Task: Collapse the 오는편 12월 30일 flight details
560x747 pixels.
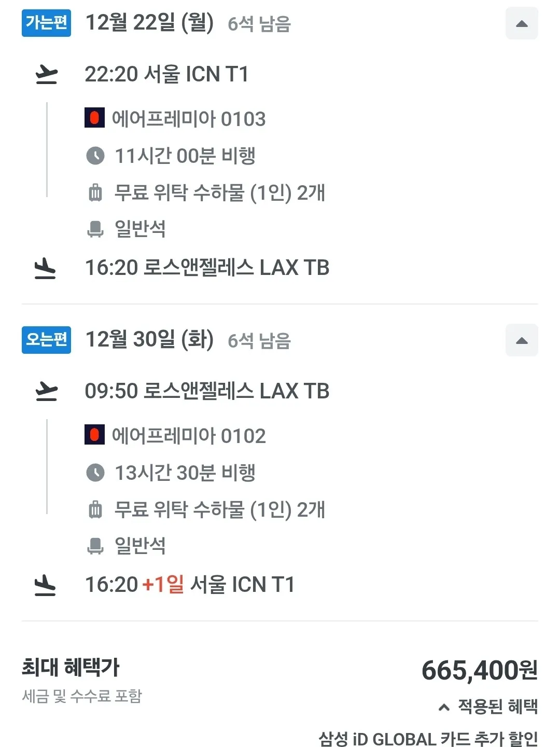Action: coord(522,340)
